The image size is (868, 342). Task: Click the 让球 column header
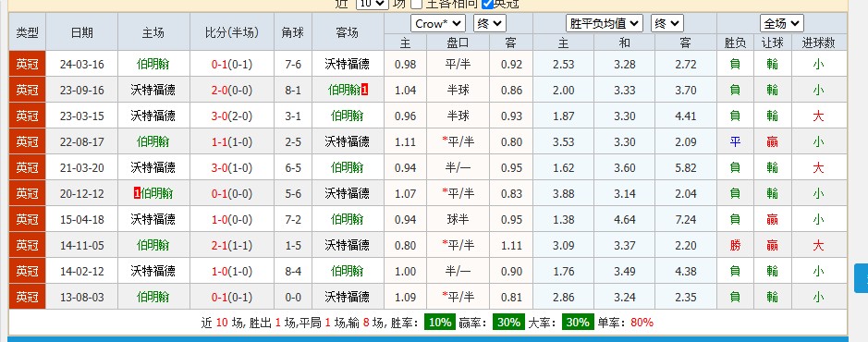772,43
